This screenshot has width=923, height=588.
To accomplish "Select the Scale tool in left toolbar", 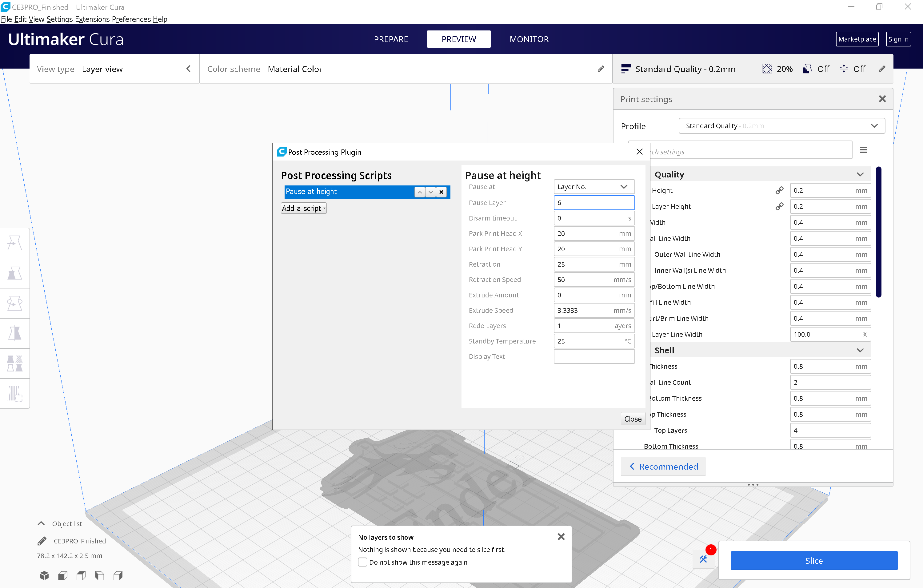I will (x=14, y=273).
